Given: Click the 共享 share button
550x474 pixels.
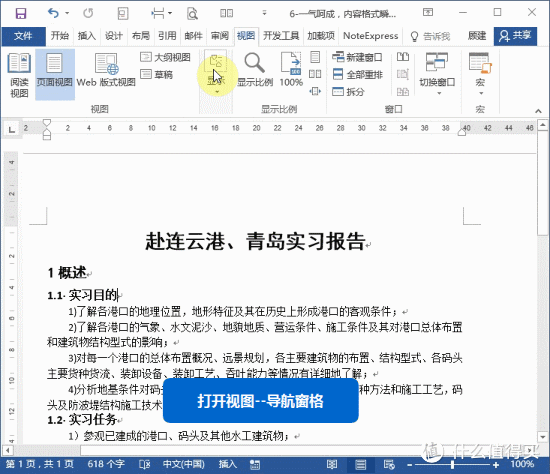Looking at the screenshot, I should (515, 36).
